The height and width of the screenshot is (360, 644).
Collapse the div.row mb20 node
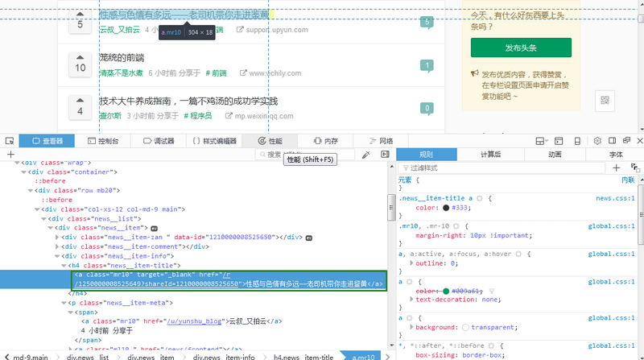pos(31,191)
